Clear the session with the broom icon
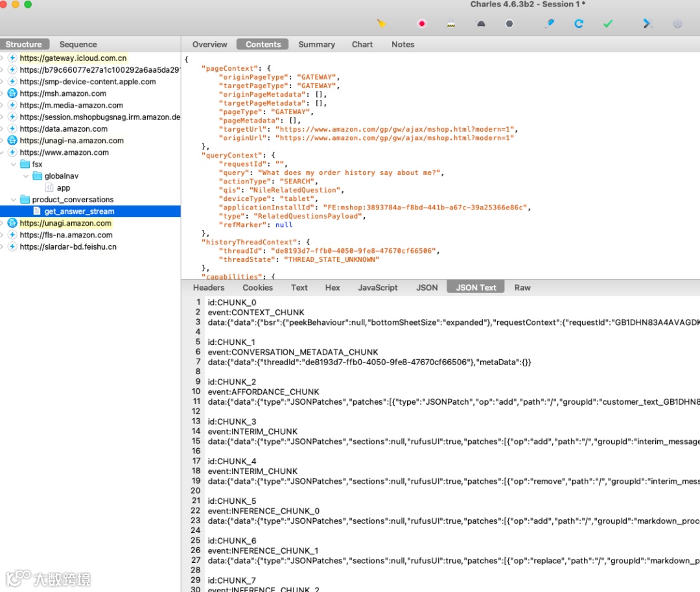The image size is (700, 592). point(382,23)
